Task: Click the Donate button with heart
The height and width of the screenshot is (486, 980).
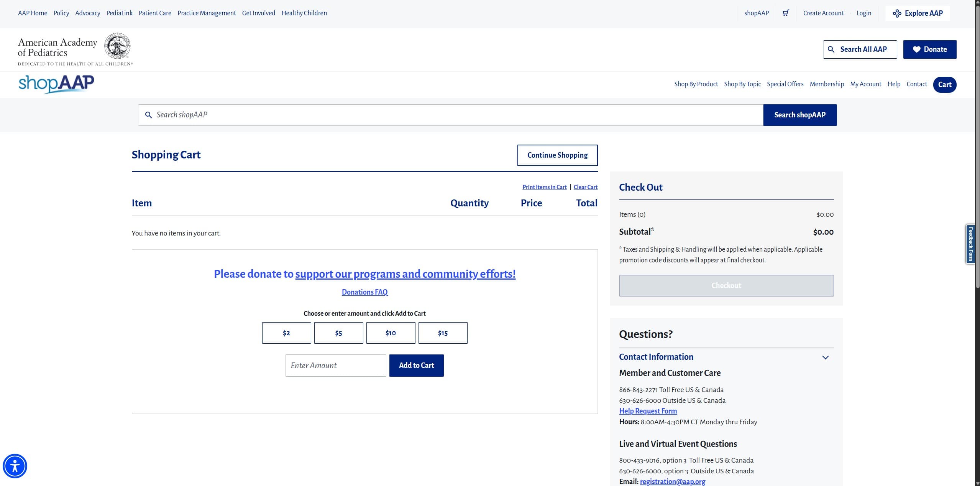Action: click(930, 49)
